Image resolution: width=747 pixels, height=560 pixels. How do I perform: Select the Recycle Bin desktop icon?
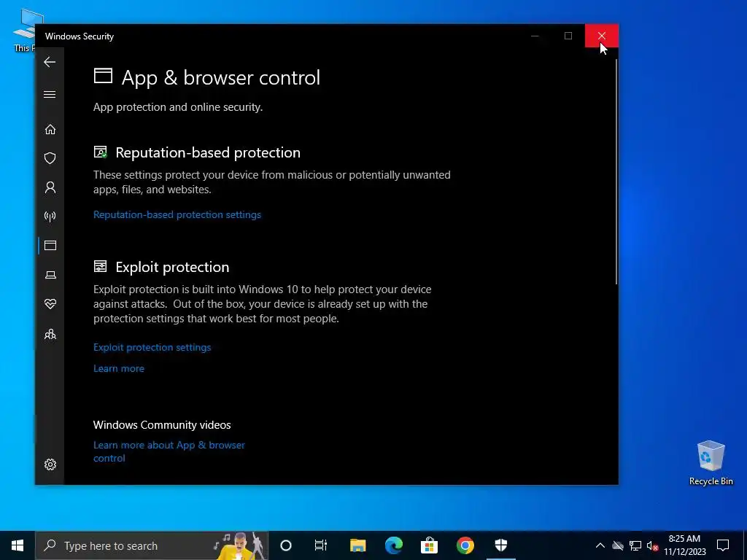711,462
